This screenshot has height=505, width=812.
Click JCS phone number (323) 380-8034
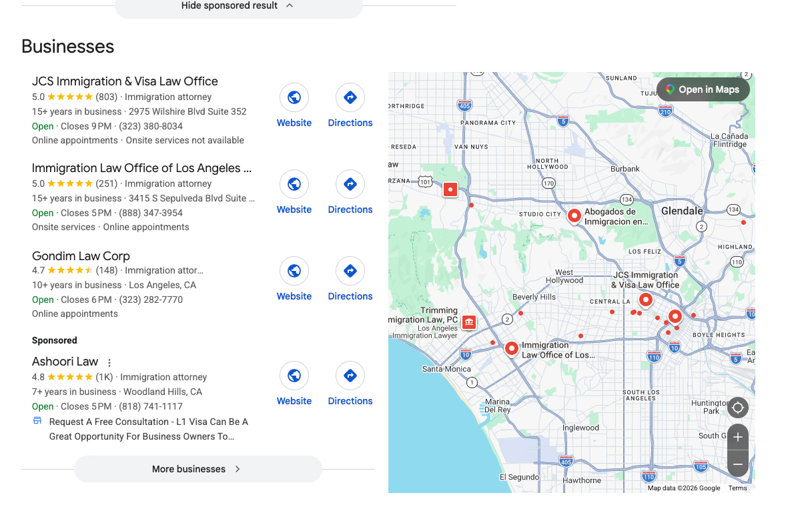[151, 126]
